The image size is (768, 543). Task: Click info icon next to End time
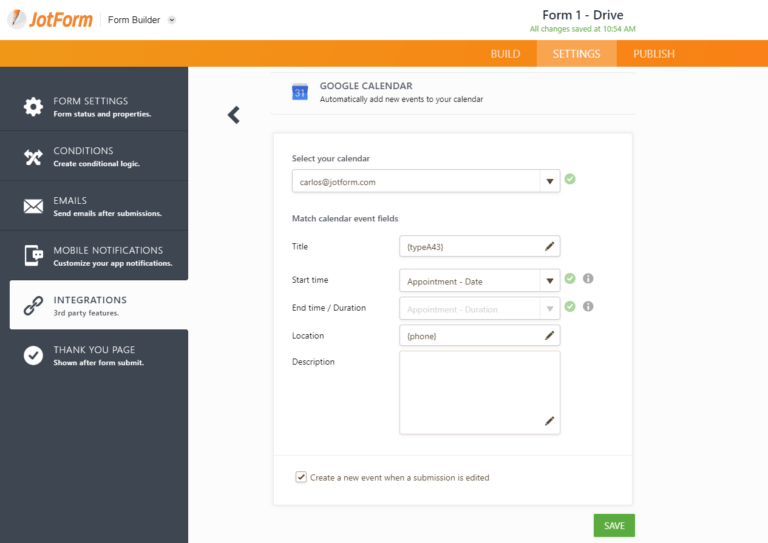tap(588, 307)
